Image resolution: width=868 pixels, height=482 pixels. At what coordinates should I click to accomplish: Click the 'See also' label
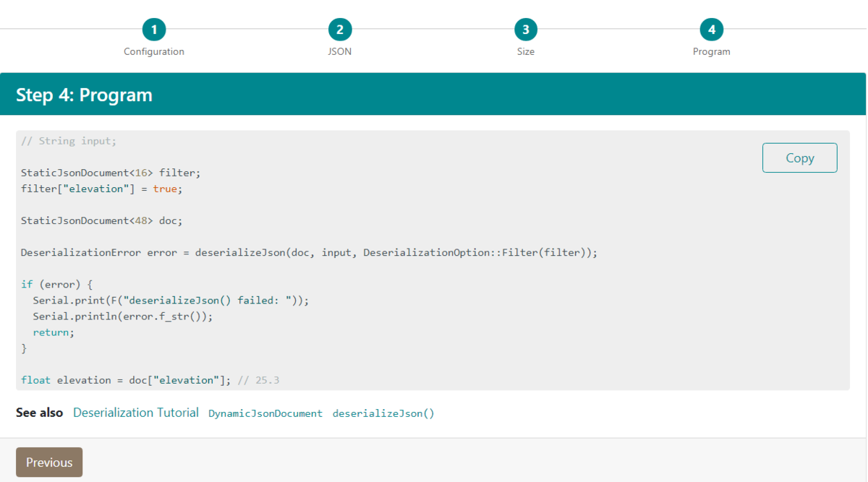tap(39, 413)
